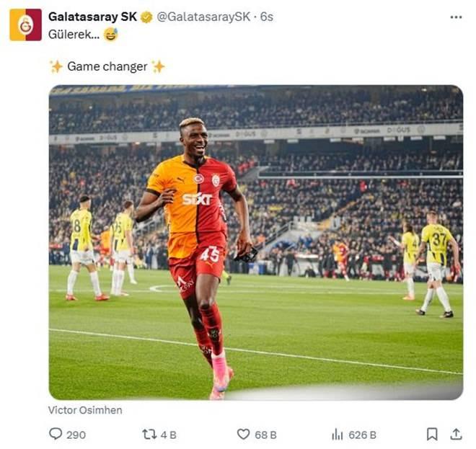
Task: Open the three-dot more options menu
Action: tap(456, 17)
